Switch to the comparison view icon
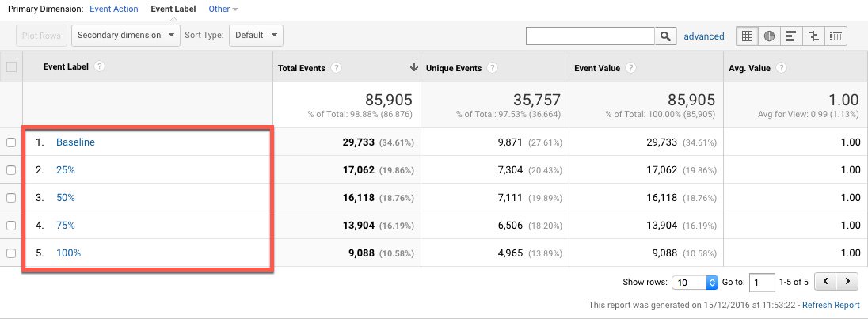 pos(813,36)
